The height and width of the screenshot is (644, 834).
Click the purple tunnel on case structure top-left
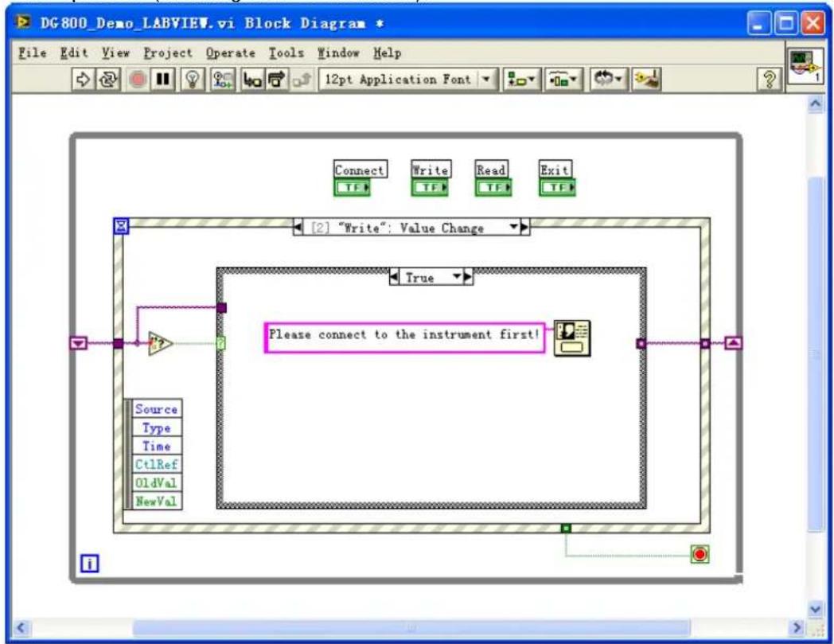[222, 307]
